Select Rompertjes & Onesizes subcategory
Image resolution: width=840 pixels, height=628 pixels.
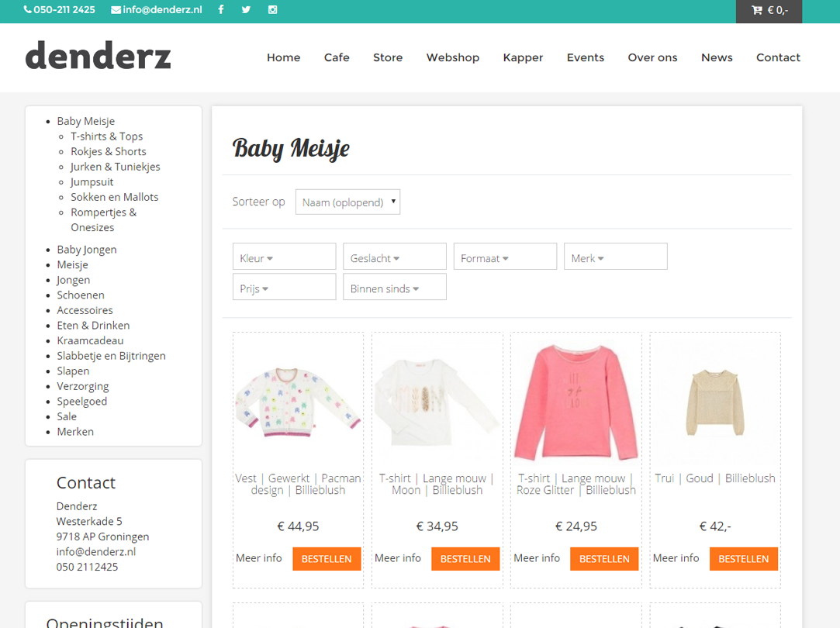point(103,219)
